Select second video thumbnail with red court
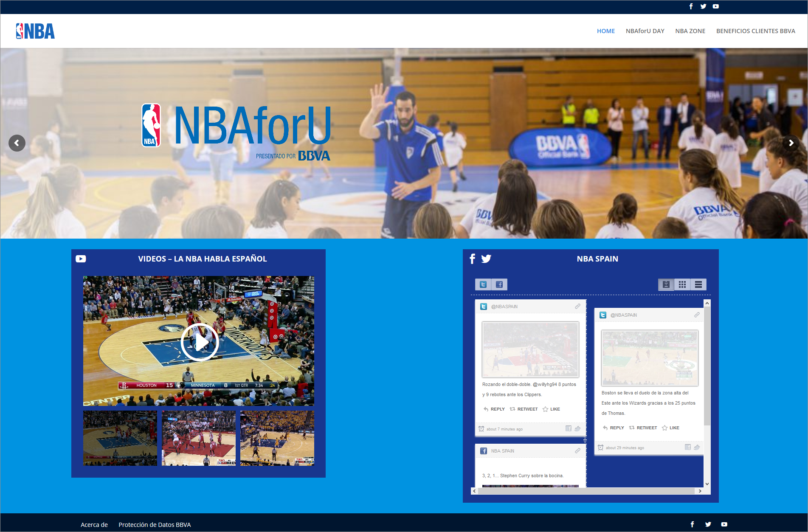808x532 pixels. (199, 438)
